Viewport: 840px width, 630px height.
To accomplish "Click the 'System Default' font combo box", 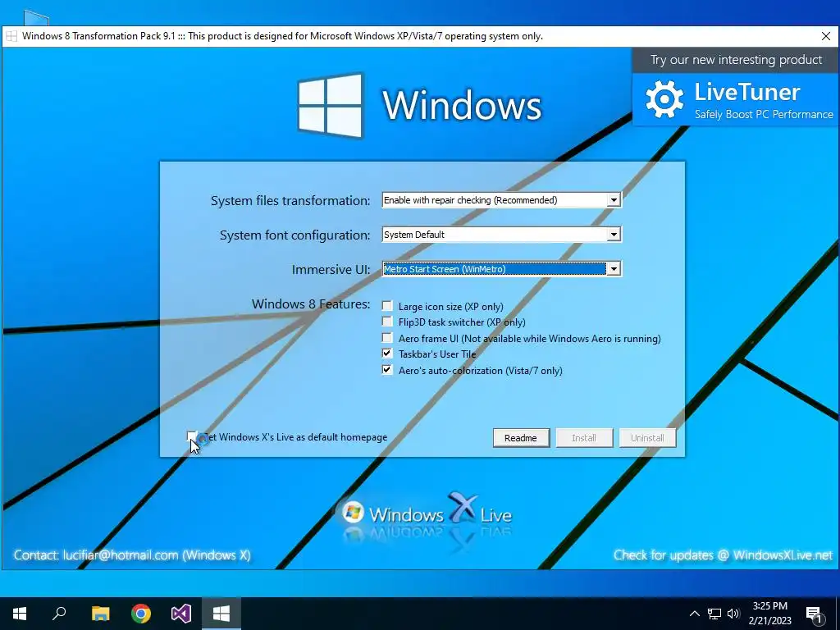I will pyautogui.click(x=501, y=235).
